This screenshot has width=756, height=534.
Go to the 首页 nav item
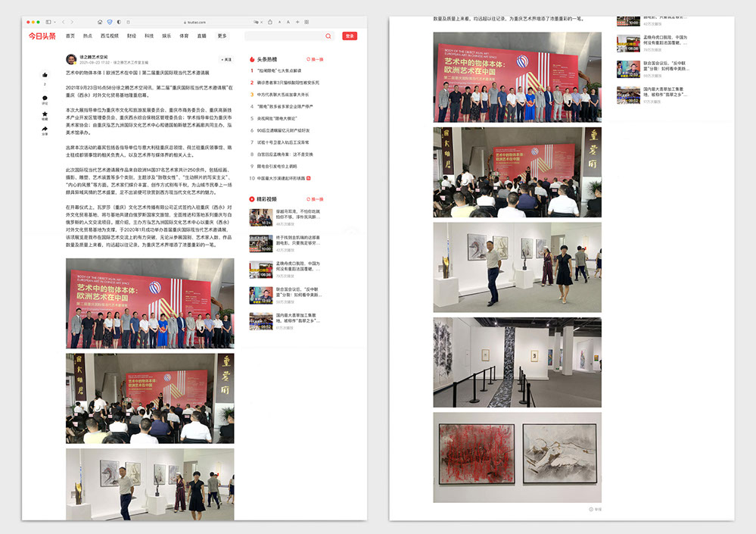pos(70,36)
